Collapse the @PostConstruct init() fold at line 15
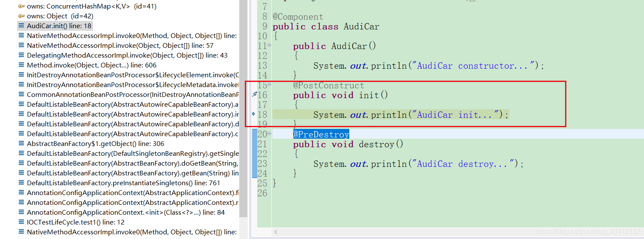This screenshot has height=239, width=644. 269,85
